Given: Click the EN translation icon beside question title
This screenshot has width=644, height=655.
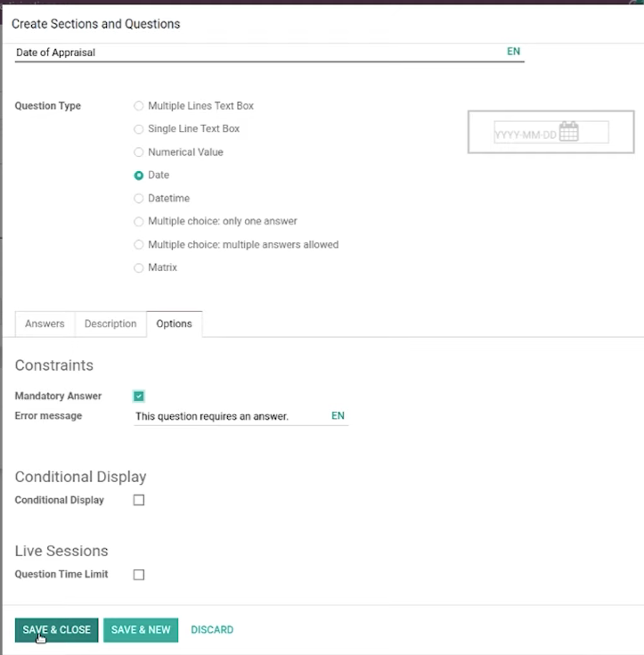Looking at the screenshot, I should click(513, 52).
